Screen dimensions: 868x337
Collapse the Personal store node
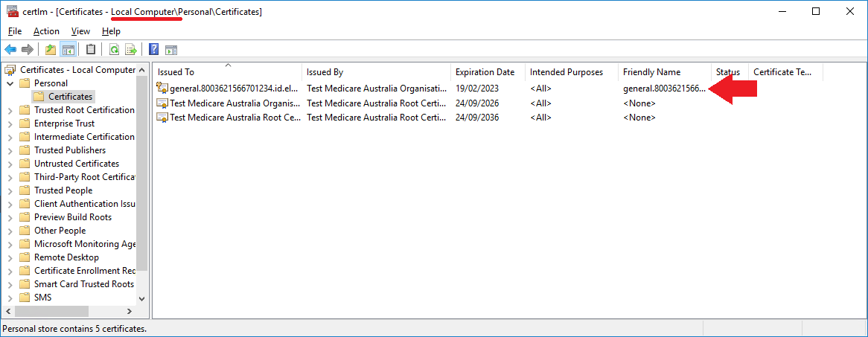click(x=10, y=83)
